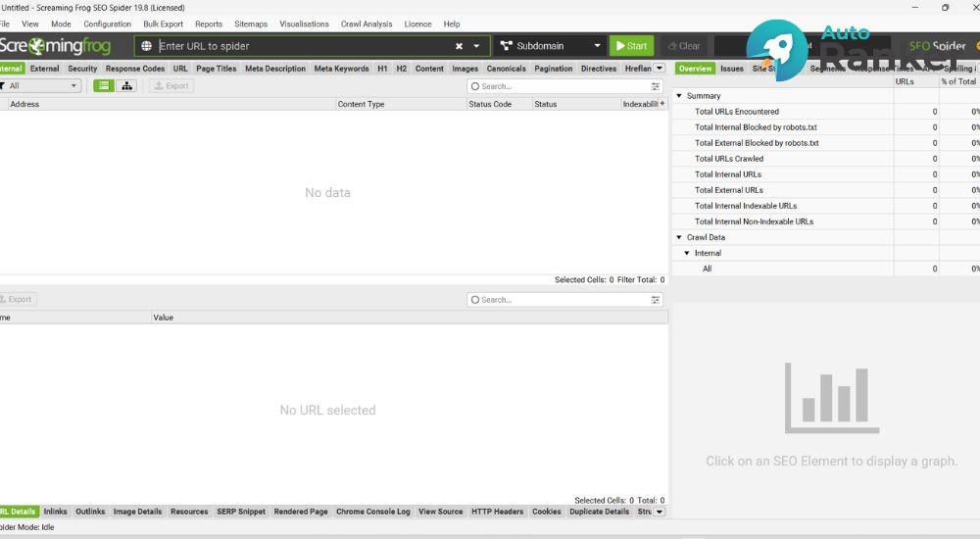Switch to tree view icon
Viewport: 980px width, 539px height.
tap(126, 85)
